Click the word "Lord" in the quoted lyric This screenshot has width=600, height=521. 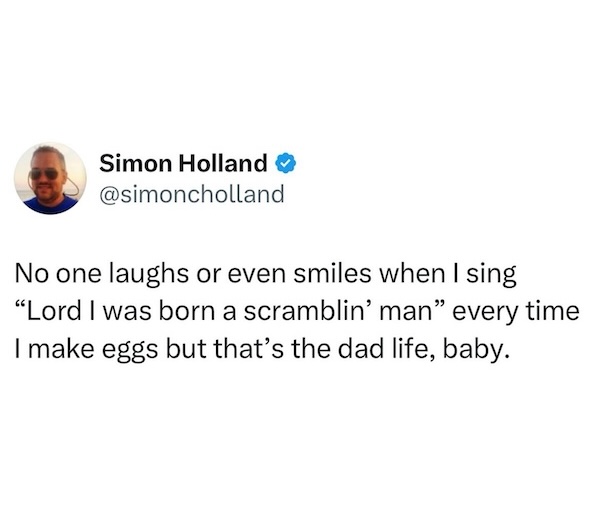(x=53, y=311)
